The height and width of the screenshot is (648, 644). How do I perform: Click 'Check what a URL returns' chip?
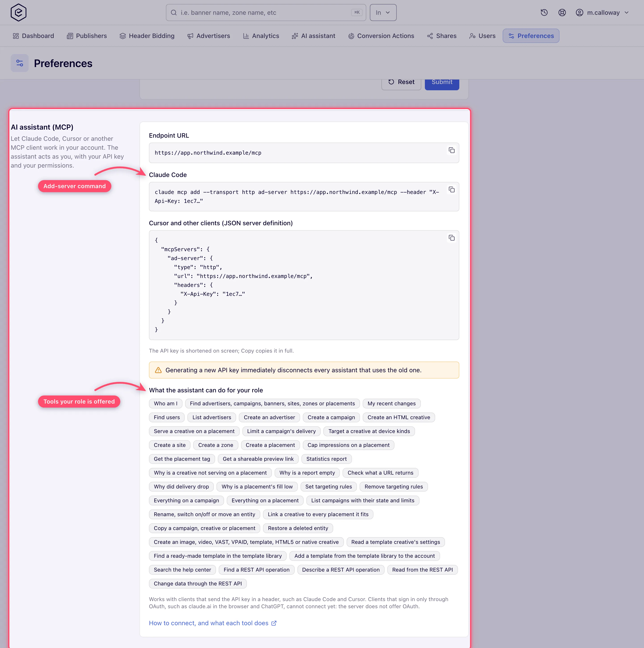tap(380, 473)
